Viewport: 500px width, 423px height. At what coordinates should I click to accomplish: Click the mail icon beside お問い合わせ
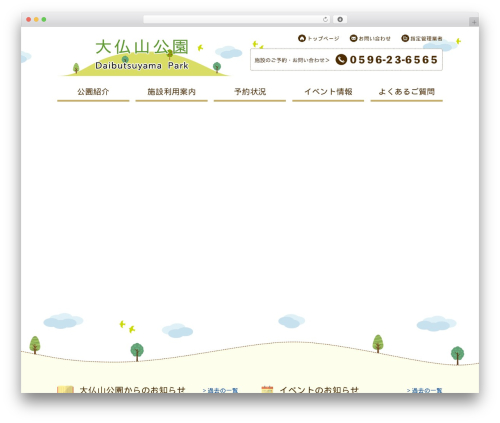point(353,38)
